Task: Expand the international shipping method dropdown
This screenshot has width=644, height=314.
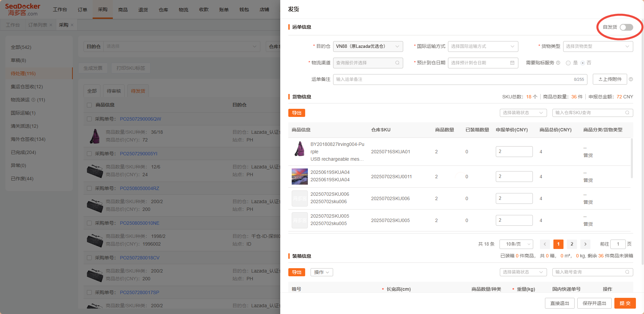Action: 483,46
